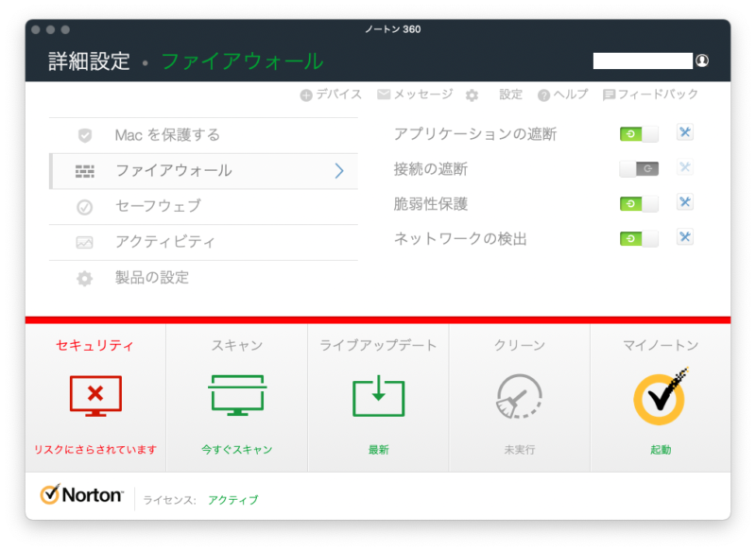Toggle 脆弱性保護 slider control
Image resolution: width=756 pixels, height=551 pixels.
pos(637,202)
